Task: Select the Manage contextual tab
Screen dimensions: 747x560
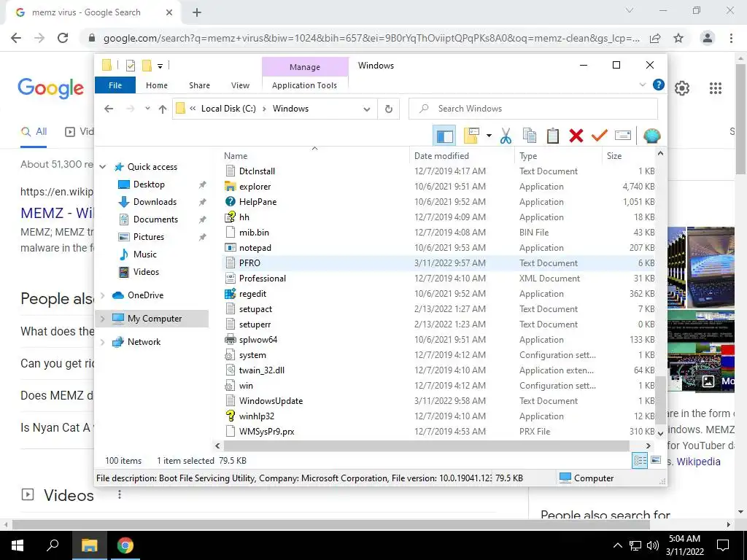Action: [305, 67]
